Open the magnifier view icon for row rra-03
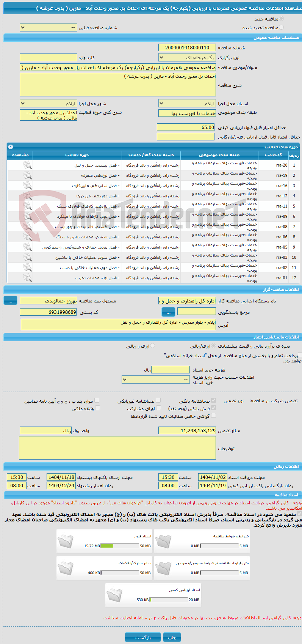The image size is (302, 644). click(27, 257)
